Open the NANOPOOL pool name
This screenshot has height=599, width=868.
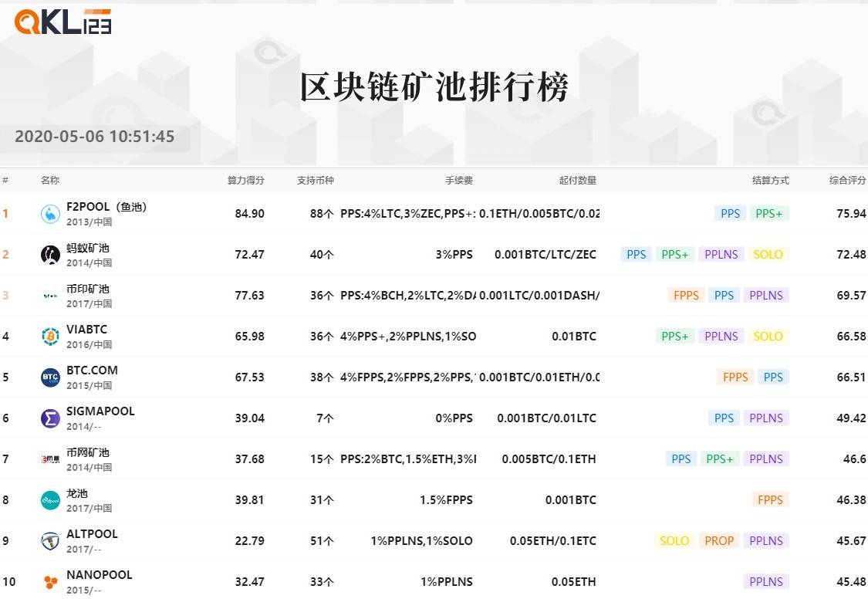[x=99, y=575]
